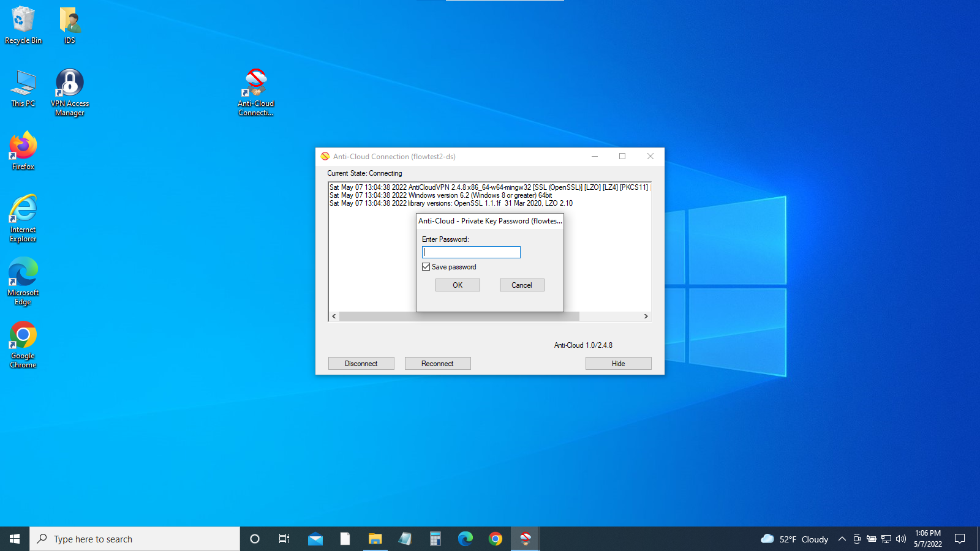Screen dimensions: 980x551
Task: Cancel the private key password prompt
Action: [x=522, y=285]
